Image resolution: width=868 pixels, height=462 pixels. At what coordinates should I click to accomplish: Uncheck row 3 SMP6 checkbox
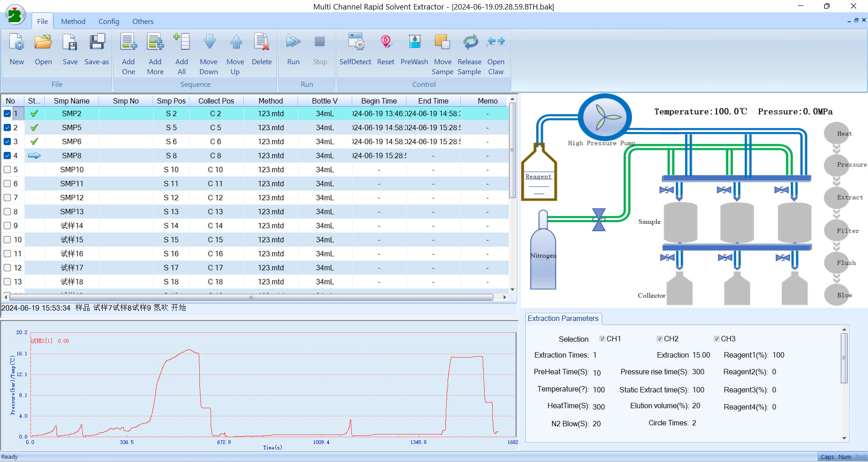7,142
